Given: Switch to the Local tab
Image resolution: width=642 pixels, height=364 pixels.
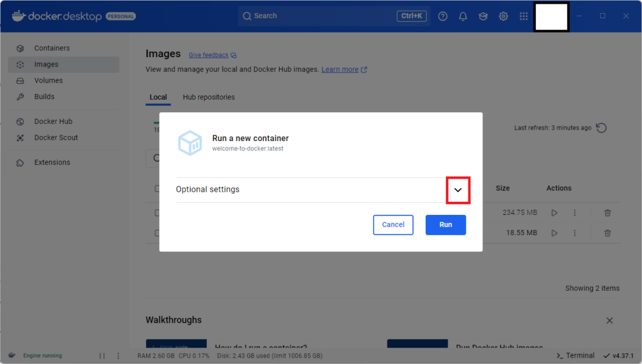Looking at the screenshot, I should coord(158,97).
